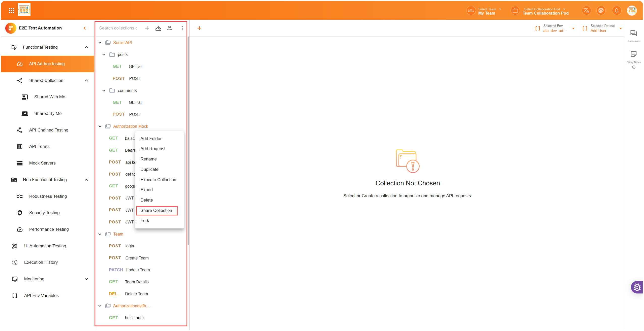The image size is (644, 331).
Task: Collapse the Social API collection
Action: [100, 43]
